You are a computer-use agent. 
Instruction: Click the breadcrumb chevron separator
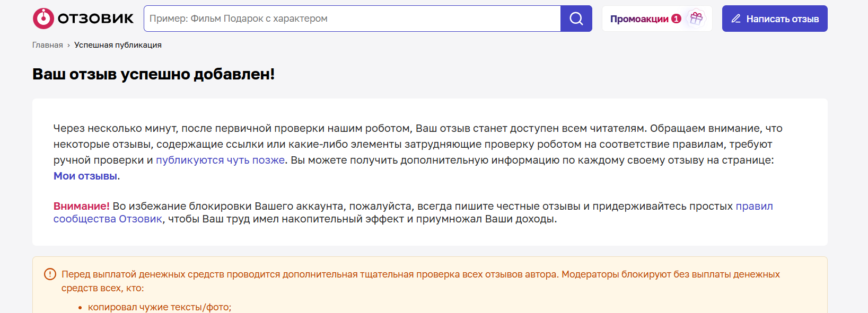68,46
